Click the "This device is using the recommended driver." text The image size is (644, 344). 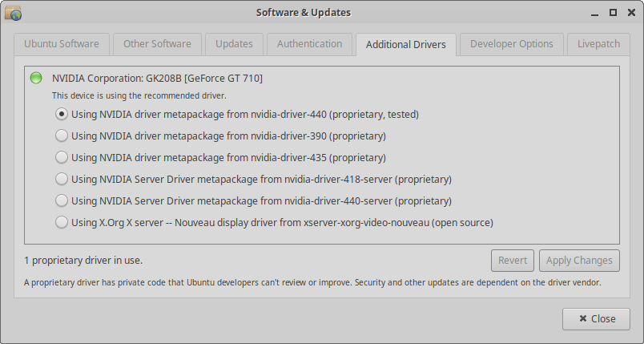pyautogui.click(x=139, y=95)
